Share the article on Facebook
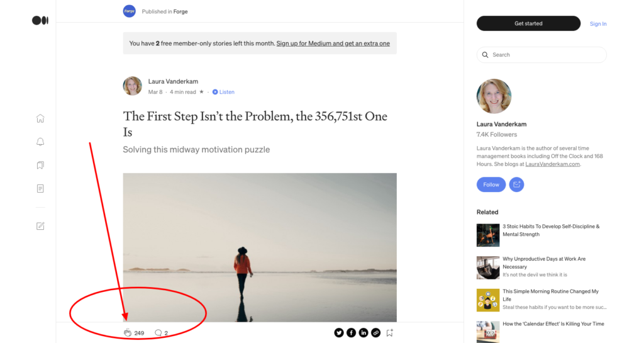 tap(351, 333)
